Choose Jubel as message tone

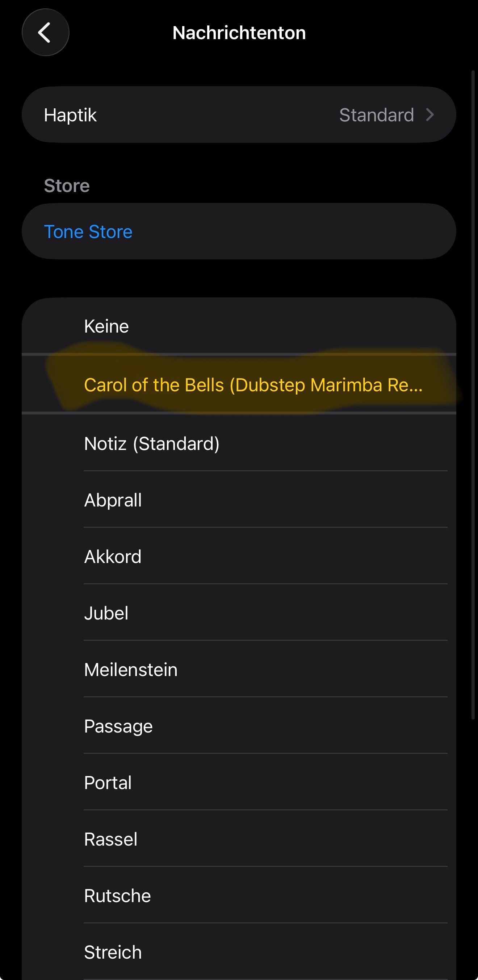(106, 613)
